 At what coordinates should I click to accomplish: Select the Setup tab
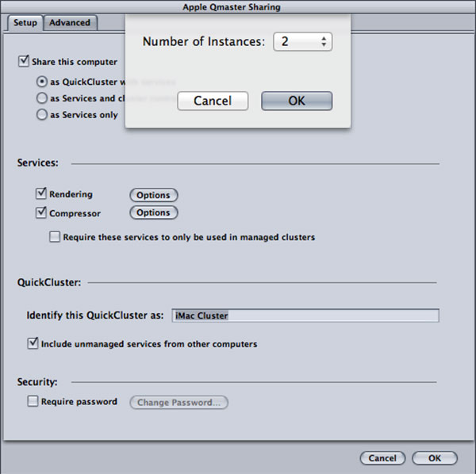pyautogui.click(x=25, y=23)
